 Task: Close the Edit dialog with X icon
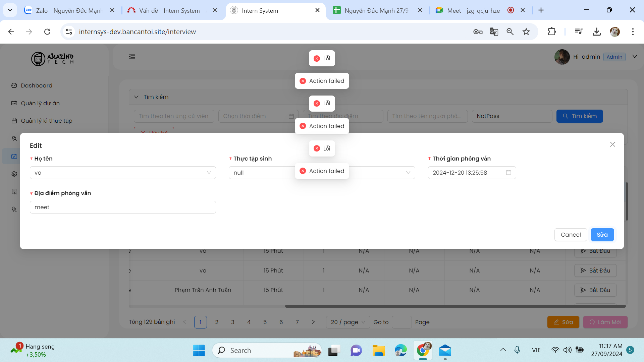(612, 144)
